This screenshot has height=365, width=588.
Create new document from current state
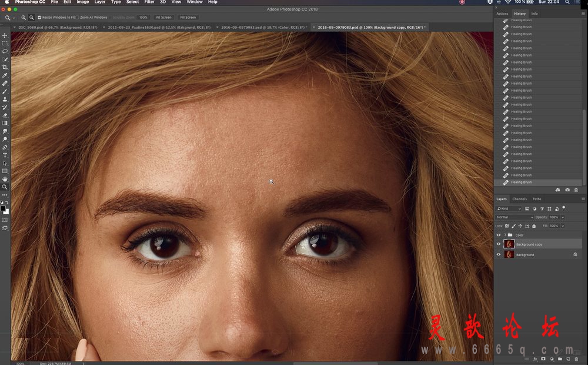(558, 190)
